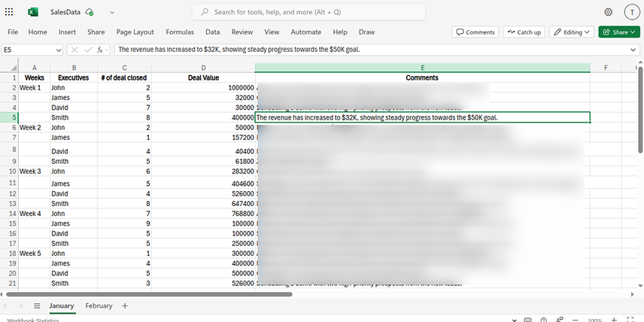644x322 pixels.
Task: Click the help question mark icon in the status bar
Action: 544,320
